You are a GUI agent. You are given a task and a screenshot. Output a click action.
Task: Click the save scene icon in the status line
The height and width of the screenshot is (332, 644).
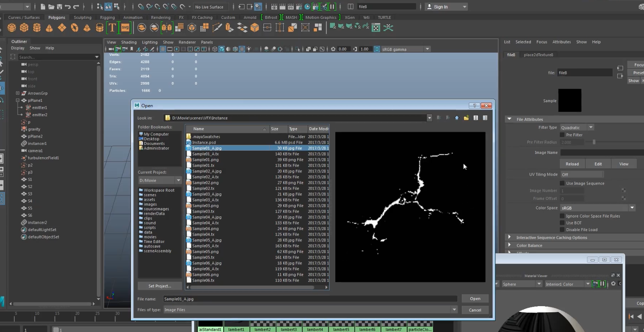tap(60, 7)
